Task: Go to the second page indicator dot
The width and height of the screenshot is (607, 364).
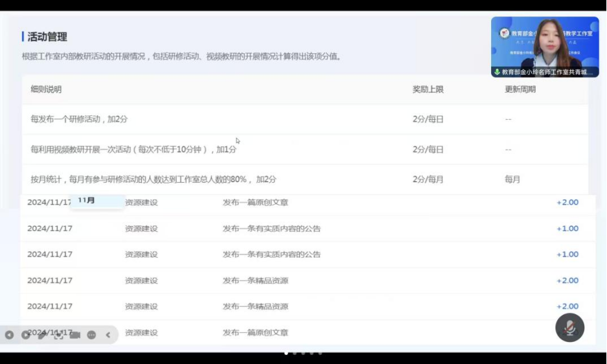Action: [x=295, y=353]
